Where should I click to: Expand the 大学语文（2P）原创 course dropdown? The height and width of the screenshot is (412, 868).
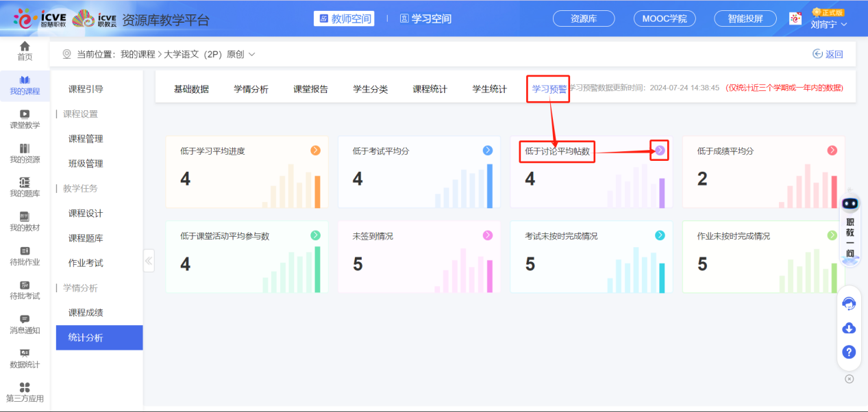(x=251, y=53)
